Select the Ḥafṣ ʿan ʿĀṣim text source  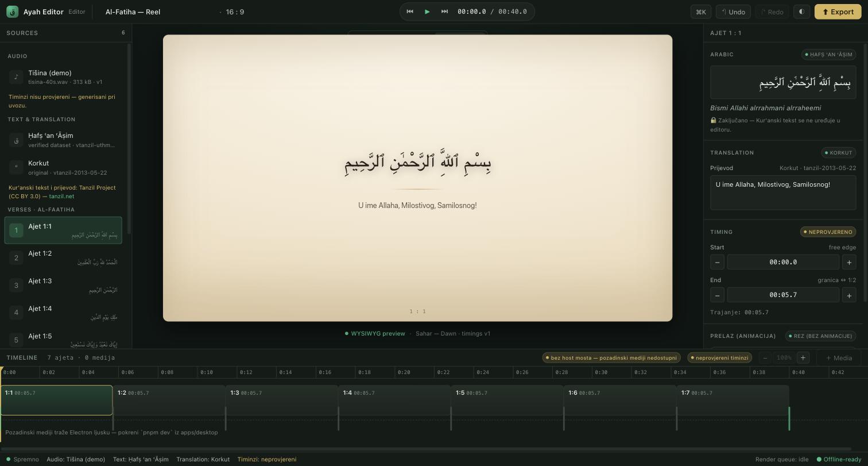pyautogui.click(x=63, y=140)
